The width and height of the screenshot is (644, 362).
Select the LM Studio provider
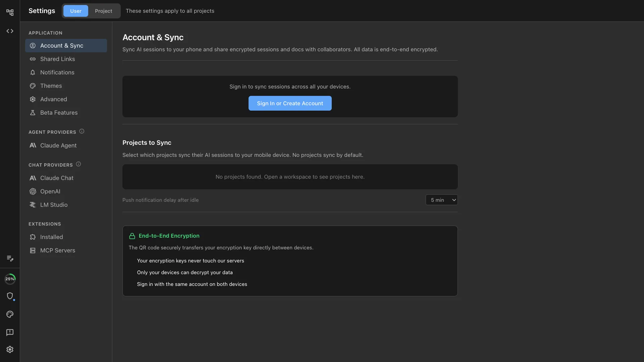click(54, 204)
